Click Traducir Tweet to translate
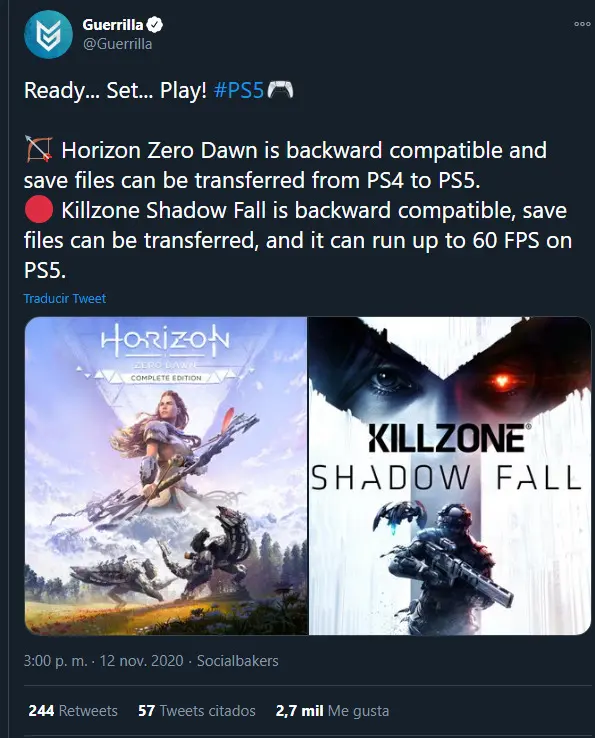Viewport: 595px width, 738px height. tap(65, 298)
